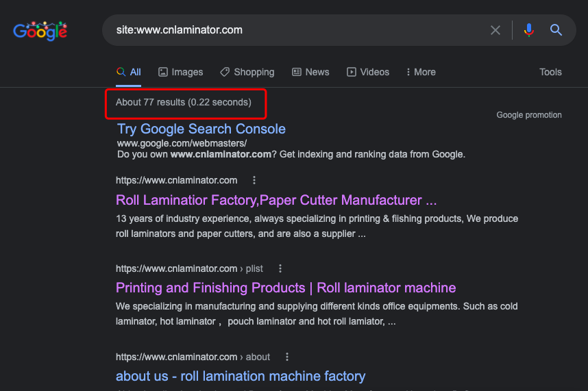Open the More search options menu

click(421, 72)
